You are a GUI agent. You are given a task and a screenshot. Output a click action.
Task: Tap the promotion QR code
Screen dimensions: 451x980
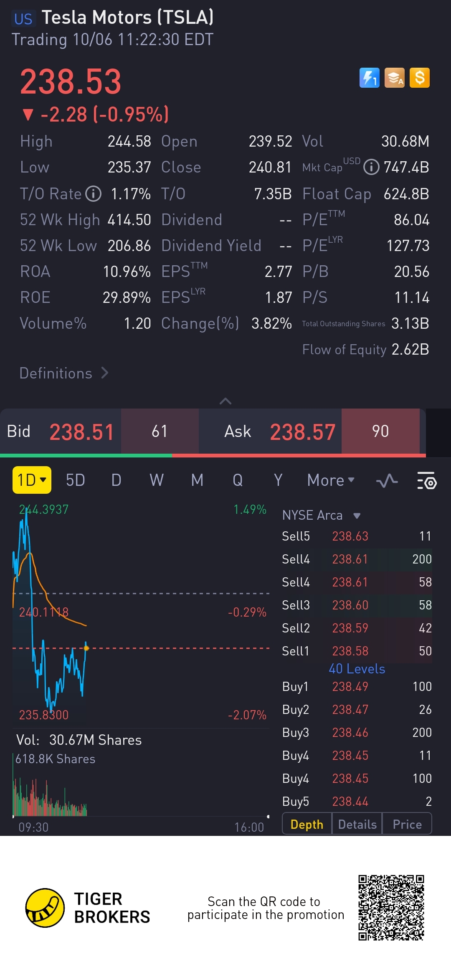(x=391, y=908)
